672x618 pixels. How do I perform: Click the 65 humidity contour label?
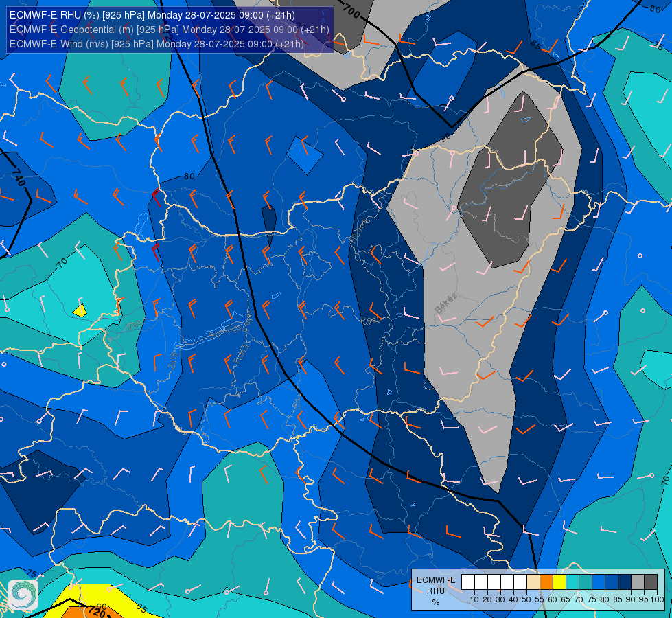(142, 608)
